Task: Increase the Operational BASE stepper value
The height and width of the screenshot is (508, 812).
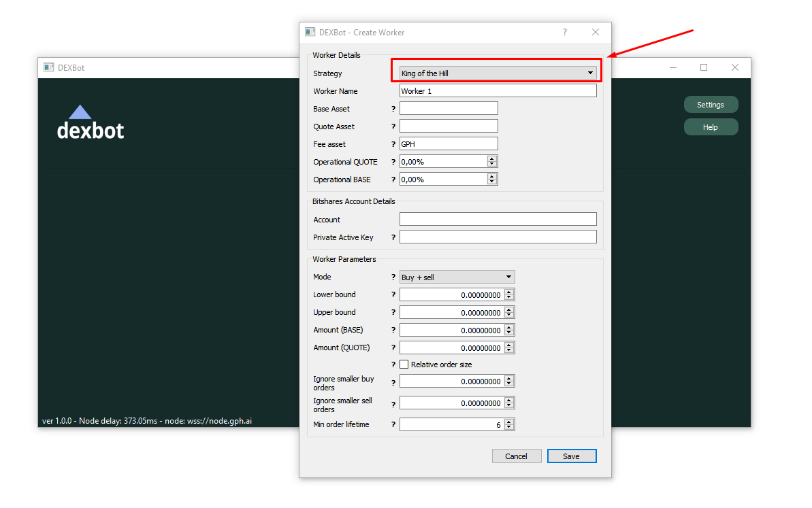Action: 492,176
